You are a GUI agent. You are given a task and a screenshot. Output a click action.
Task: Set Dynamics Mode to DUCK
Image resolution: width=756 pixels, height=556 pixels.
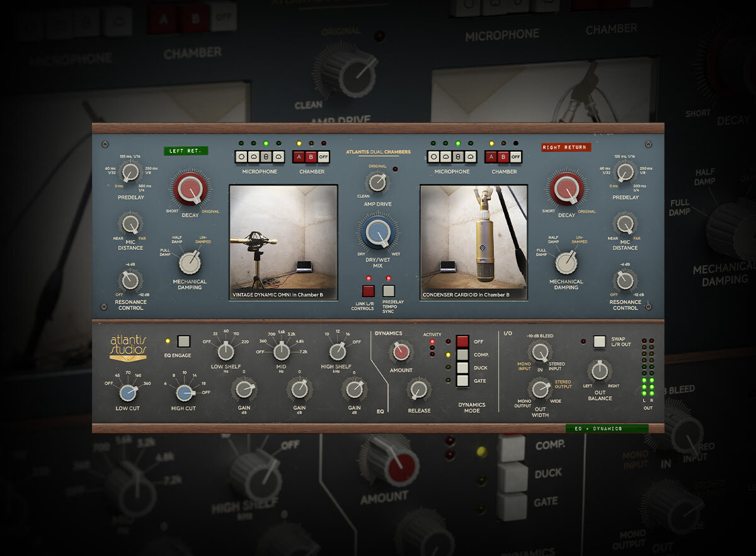[462, 368]
